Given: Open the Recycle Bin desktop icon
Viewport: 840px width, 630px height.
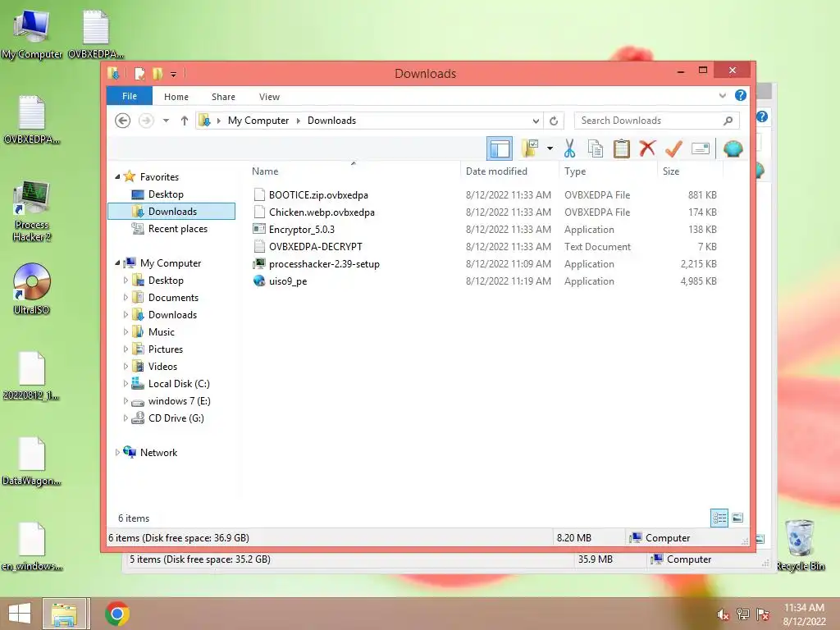Looking at the screenshot, I should tap(801, 546).
